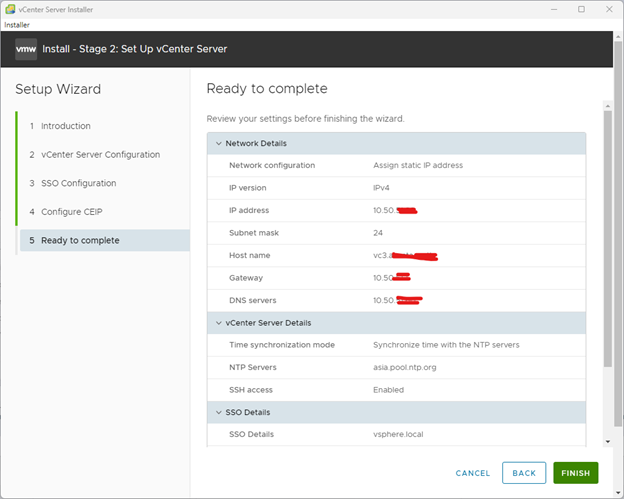Select step 5 Ready to complete

(105, 240)
